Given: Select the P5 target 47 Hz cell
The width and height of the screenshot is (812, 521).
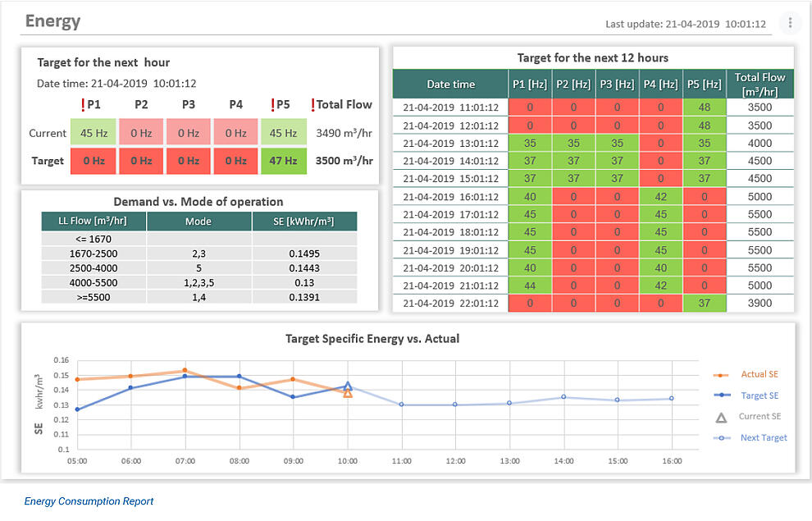Looking at the screenshot, I should pyautogui.click(x=283, y=161).
